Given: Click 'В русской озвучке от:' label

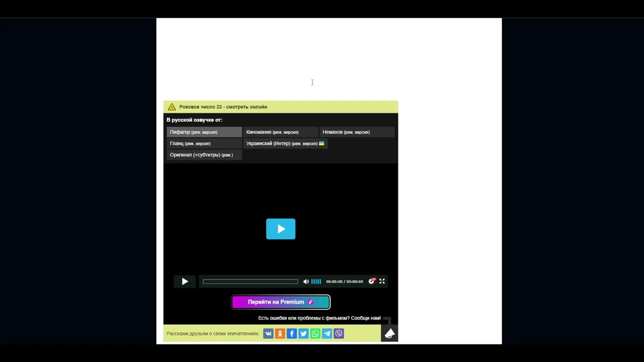Looking at the screenshot, I should (194, 120).
